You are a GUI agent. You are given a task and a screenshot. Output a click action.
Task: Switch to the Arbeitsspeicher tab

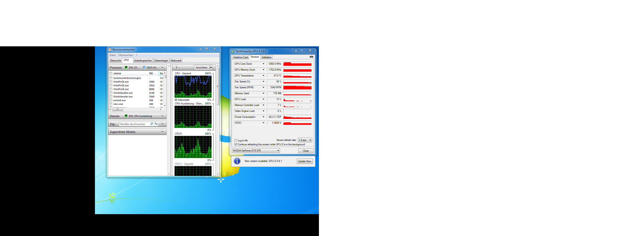click(143, 61)
